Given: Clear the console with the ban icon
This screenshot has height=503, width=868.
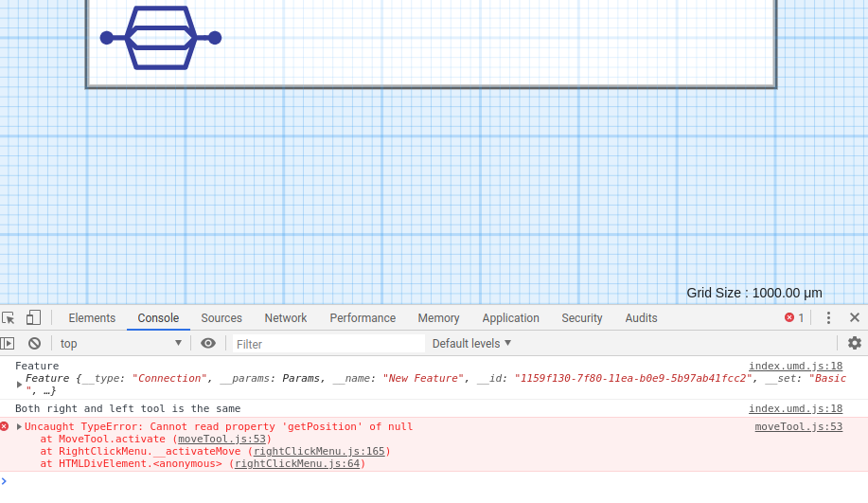Looking at the screenshot, I should (34, 344).
